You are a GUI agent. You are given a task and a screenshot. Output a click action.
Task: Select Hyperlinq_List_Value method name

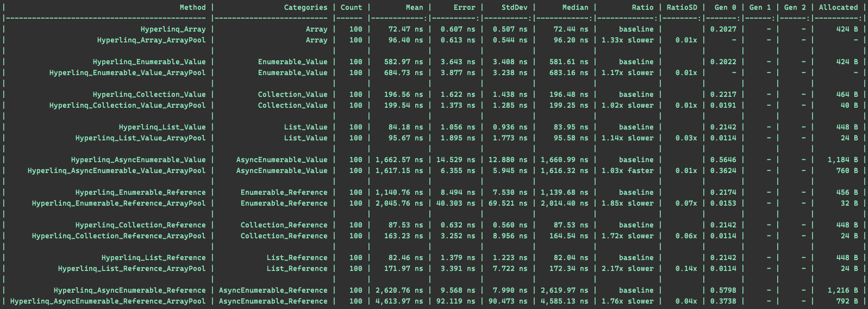tap(163, 127)
